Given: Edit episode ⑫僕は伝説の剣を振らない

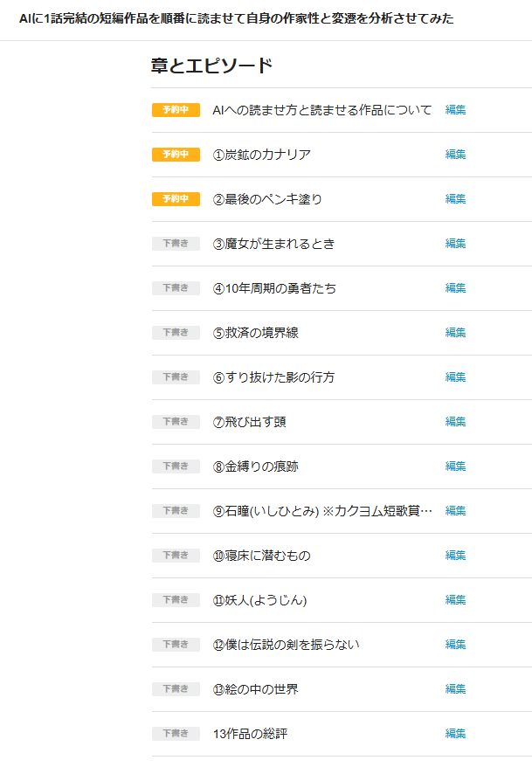Looking at the screenshot, I should coord(455,645).
